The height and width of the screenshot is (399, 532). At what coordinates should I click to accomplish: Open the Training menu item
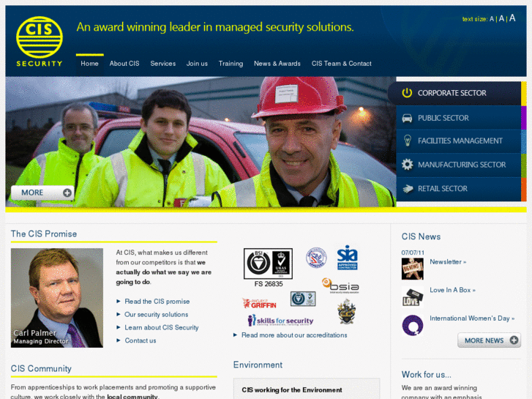coord(231,64)
